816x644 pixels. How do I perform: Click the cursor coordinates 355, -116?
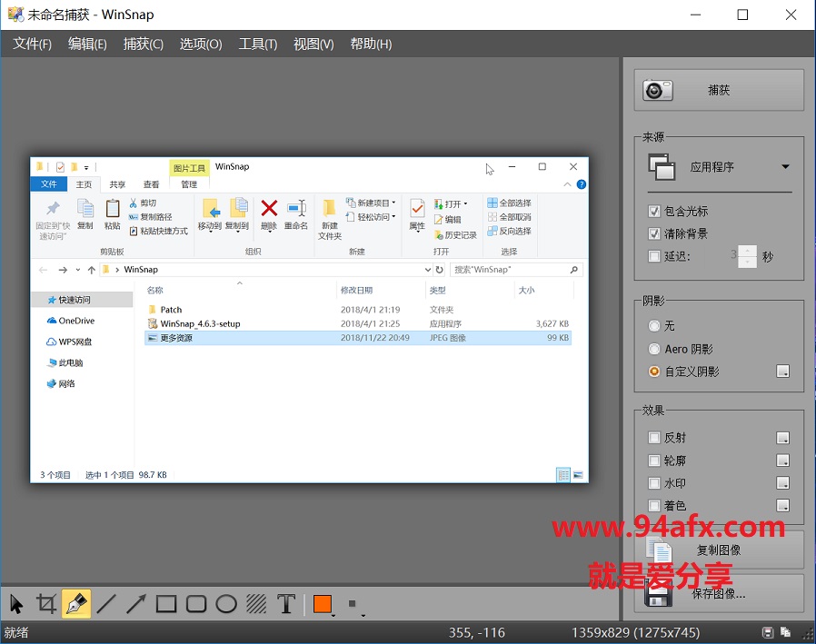coord(477,632)
